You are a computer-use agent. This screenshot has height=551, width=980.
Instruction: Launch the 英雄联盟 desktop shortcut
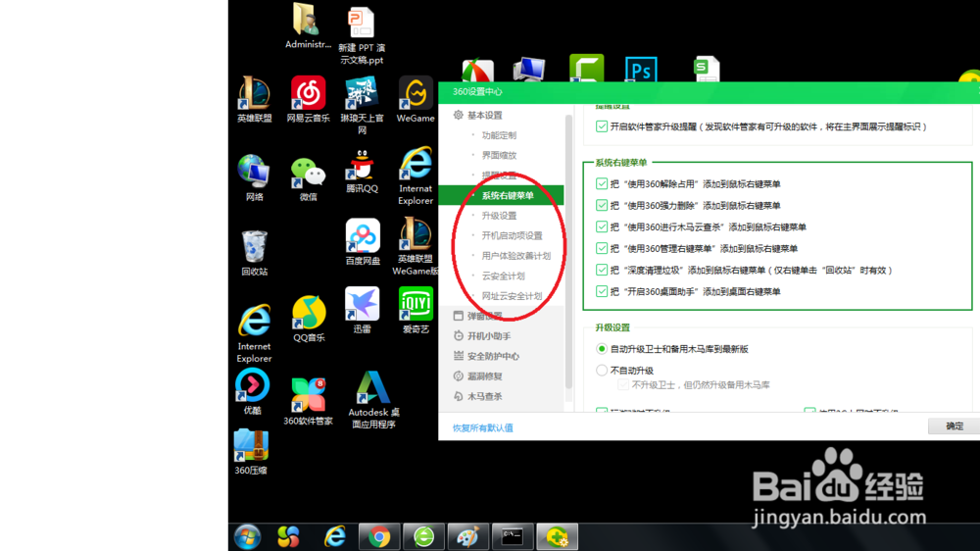255,99
